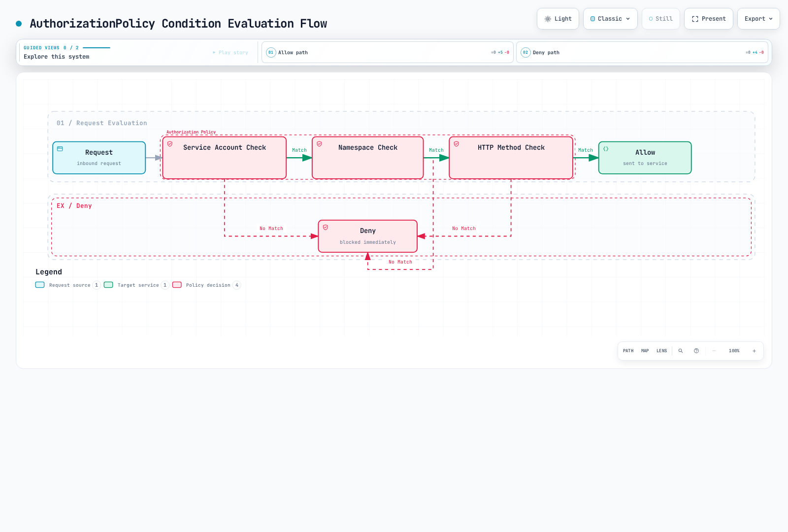Click the Present button
The height and width of the screenshot is (532, 788).
(x=709, y=19)
